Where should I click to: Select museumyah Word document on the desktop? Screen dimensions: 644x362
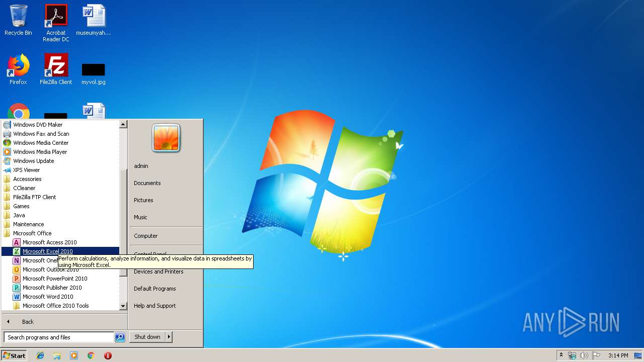pyautogui.click(x=94, y=20)
